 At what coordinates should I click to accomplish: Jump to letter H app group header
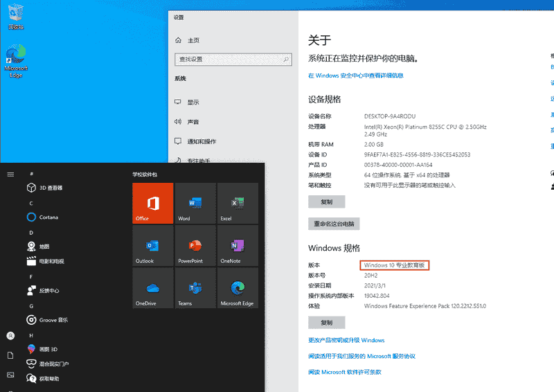pyautogui.click(x=31, y=335)
